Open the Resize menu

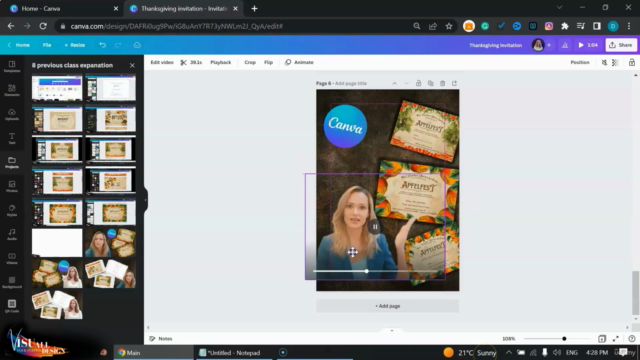click(x=75, y=45)
